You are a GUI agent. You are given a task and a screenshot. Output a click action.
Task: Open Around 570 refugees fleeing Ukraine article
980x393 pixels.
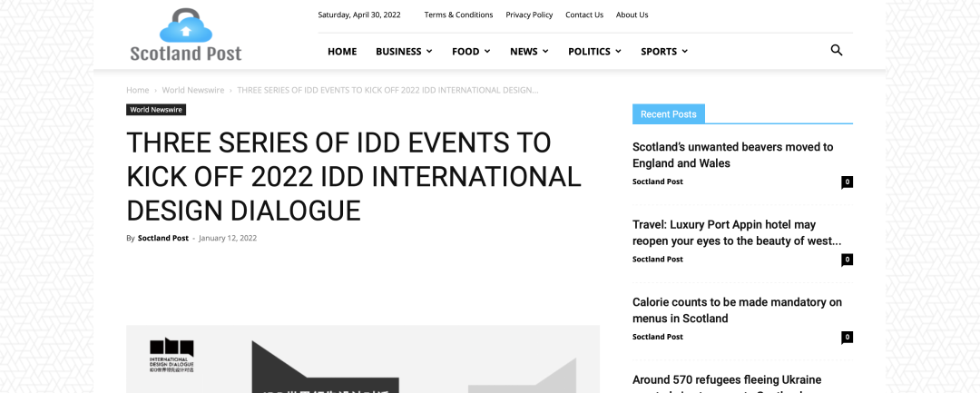pyautogui.click(x=727, y=382)
